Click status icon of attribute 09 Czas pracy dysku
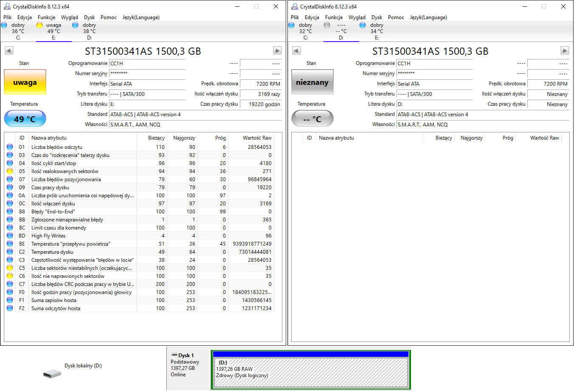The width and height of the screenshot is (574, 392). tap(10, 188)
